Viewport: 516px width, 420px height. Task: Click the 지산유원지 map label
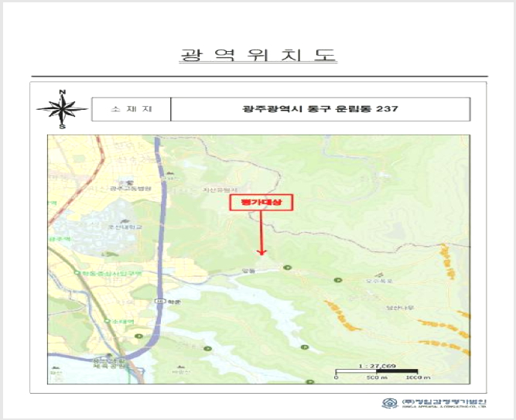(x=220, y=190)
